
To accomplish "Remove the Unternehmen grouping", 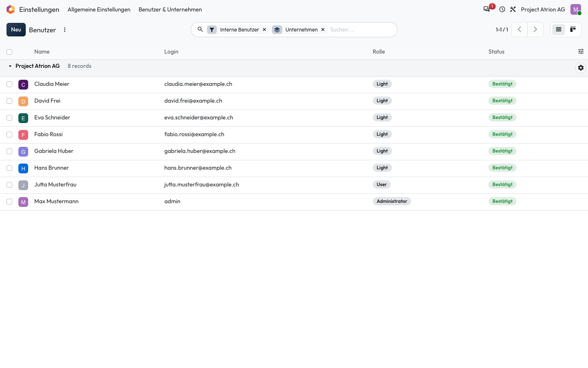I will (x=323, y=29).
